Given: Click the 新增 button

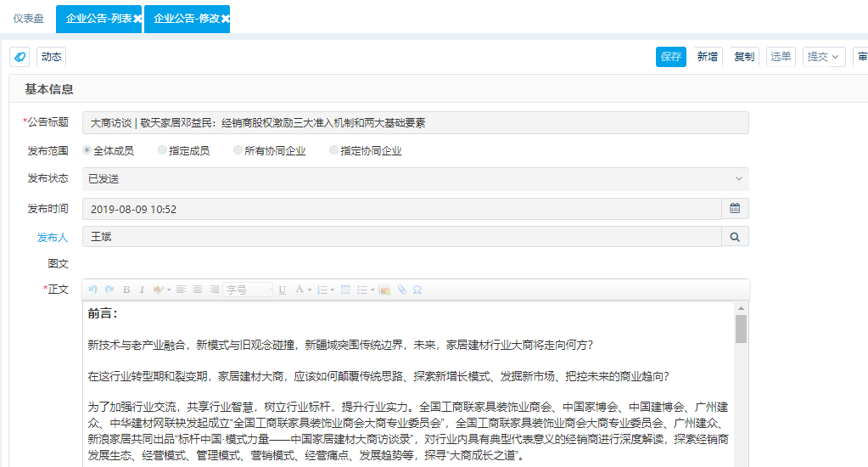Looking at the screenshot, I should [708, 57].
